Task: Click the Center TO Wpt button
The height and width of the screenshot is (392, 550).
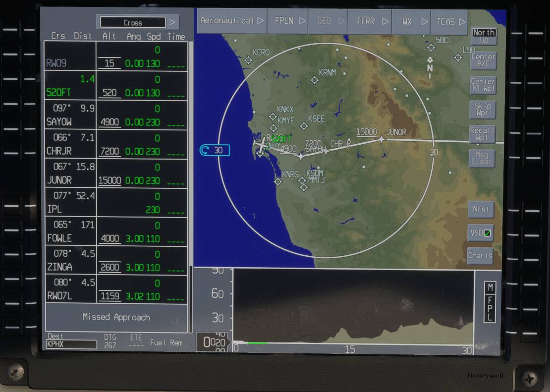Action: pyautogui.click(x=483, y=85)
